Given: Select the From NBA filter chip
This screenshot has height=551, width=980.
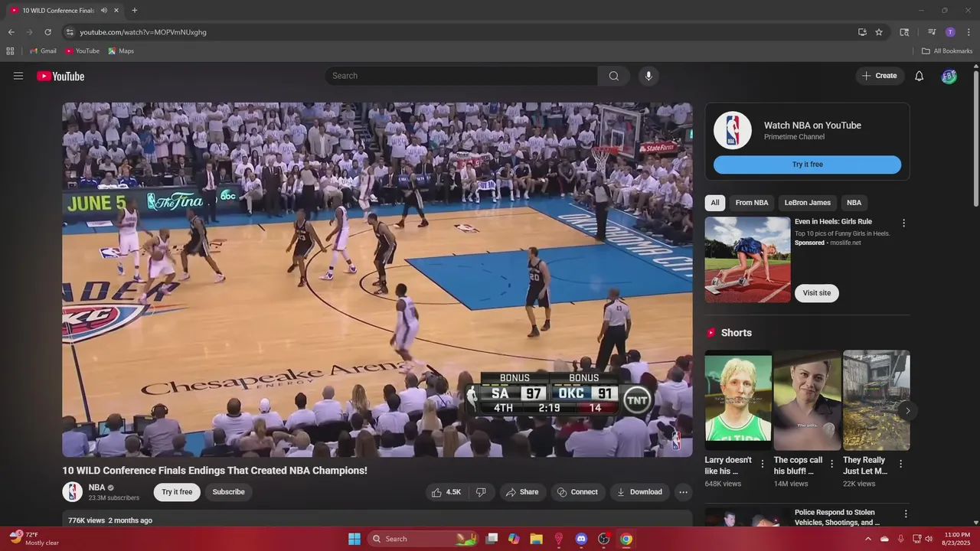Looking at the screenshot, I should click(x=752, y=203).
